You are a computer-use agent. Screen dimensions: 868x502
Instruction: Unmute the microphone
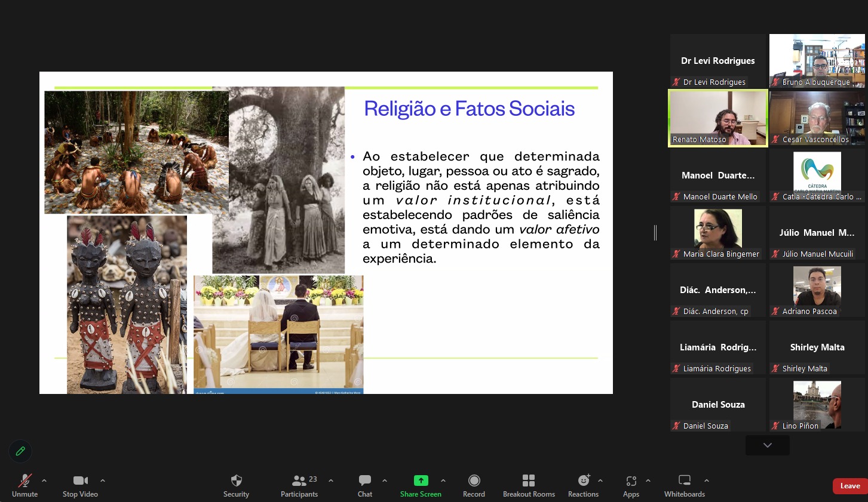24,485
